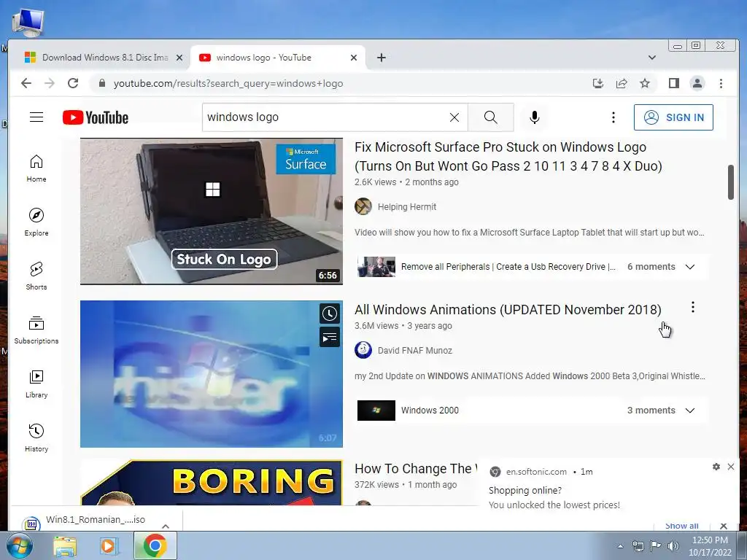Open Chrome profile avatar
Screen dimensions: 747x560
[x=697, y=83]
